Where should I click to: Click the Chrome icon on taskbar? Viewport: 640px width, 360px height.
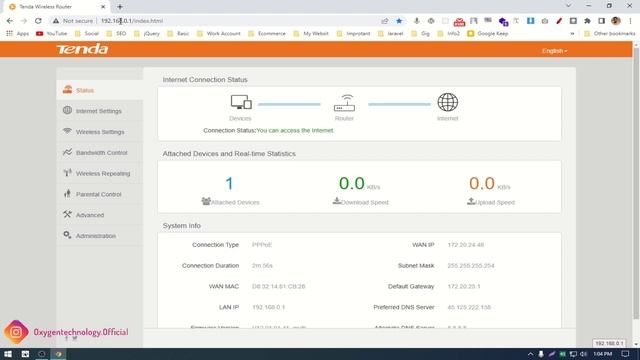(58, 354)
